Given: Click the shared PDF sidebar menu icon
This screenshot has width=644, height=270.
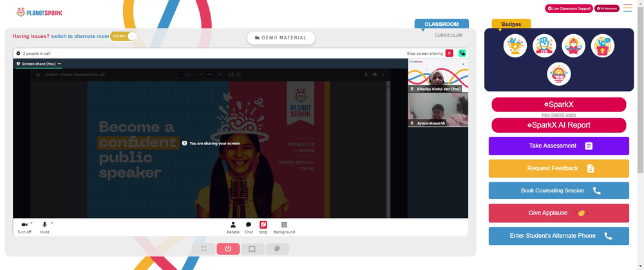Looking at the screenshot, I should [x=38, y=74].
